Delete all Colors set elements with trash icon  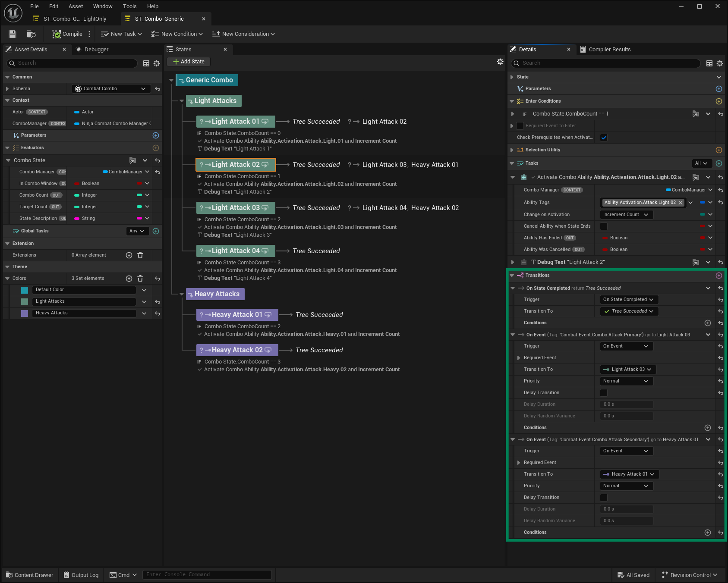pyautogui.click(x=140, y=279)
